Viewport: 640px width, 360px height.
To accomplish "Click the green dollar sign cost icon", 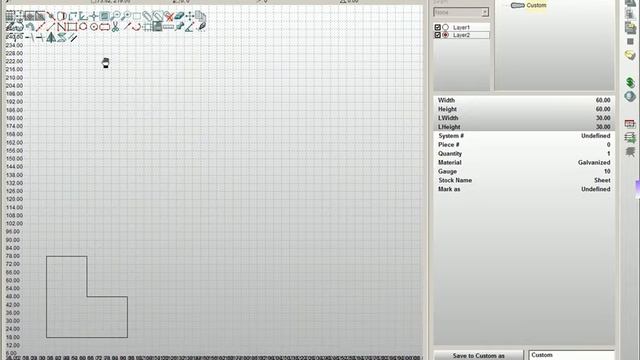I will 630,82.
